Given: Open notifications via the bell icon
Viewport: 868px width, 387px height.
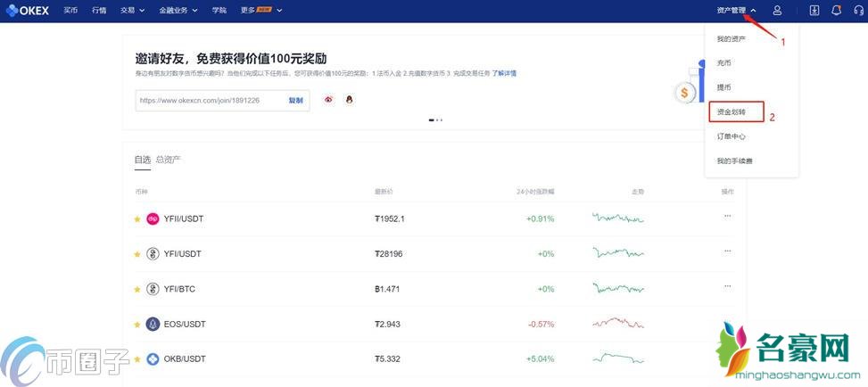Looking at the screenshot, I should click(x=836, y=11).
